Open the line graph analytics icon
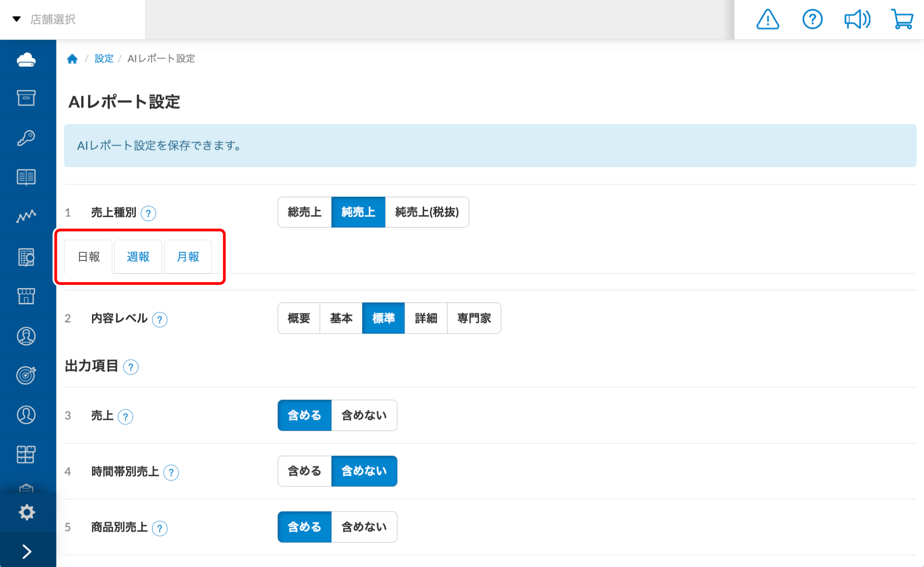 (x=26, y=216)
